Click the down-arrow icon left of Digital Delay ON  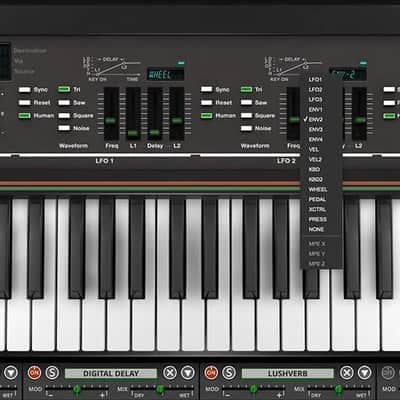point(11,372)
